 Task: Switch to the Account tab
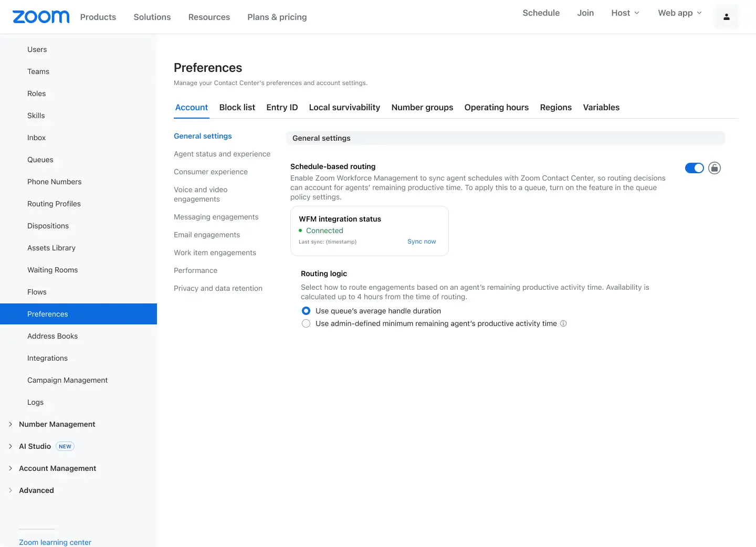pos(192,107)
